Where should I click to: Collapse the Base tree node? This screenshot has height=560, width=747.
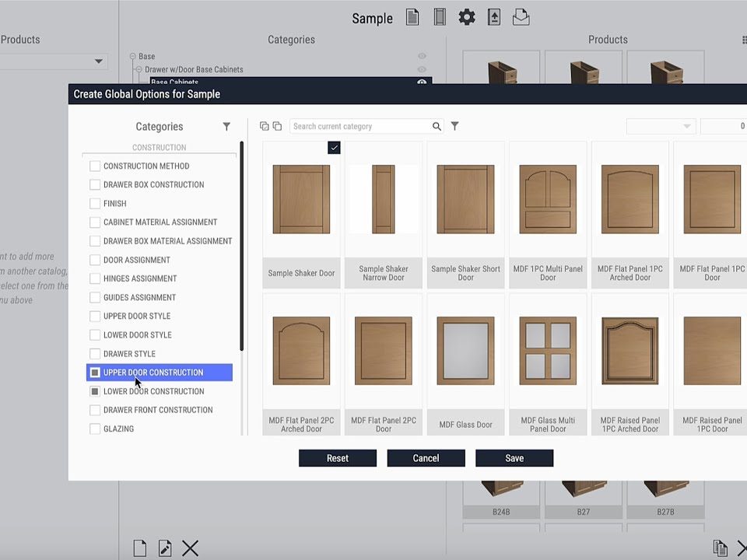coord(134,57)
